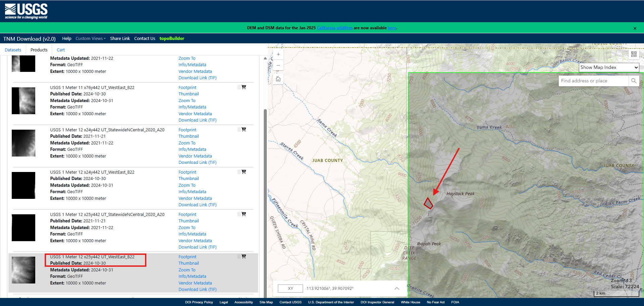The image size is (644, 306).
Task: Open the Custom Views dropdown menu
Action: [90, 39]
